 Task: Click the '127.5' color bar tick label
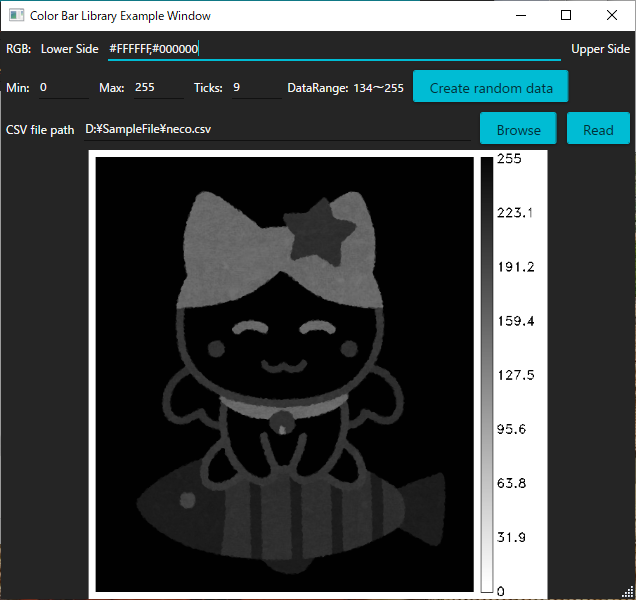(x=516, y=375)
